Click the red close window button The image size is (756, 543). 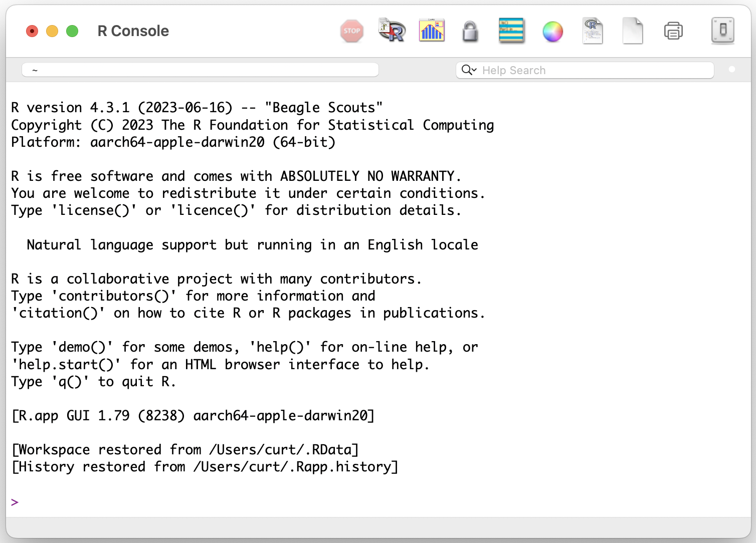[32, 32]
